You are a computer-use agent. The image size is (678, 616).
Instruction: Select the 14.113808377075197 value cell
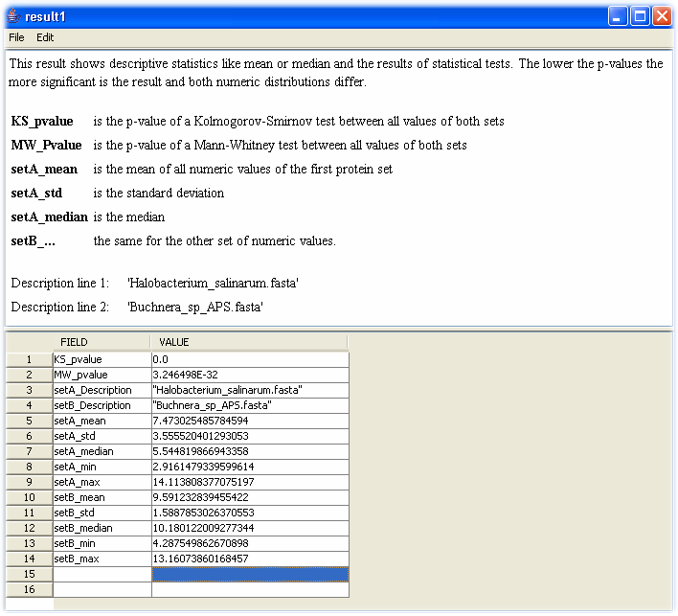click(250, 482)
